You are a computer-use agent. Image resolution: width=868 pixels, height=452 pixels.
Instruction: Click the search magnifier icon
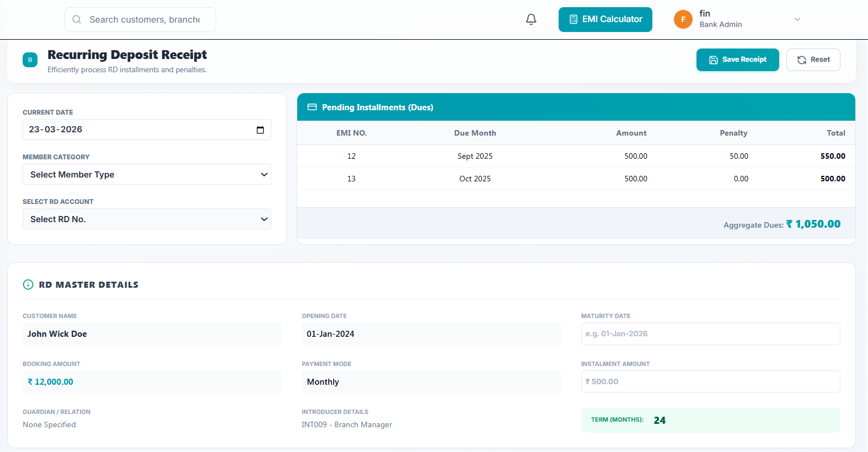pyautogui.click(x=77, y=19)
